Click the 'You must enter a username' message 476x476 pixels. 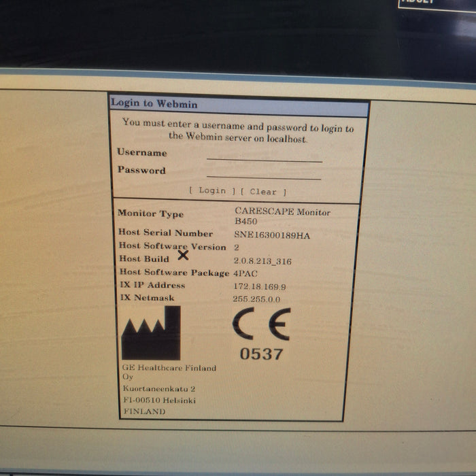[238, 131]
